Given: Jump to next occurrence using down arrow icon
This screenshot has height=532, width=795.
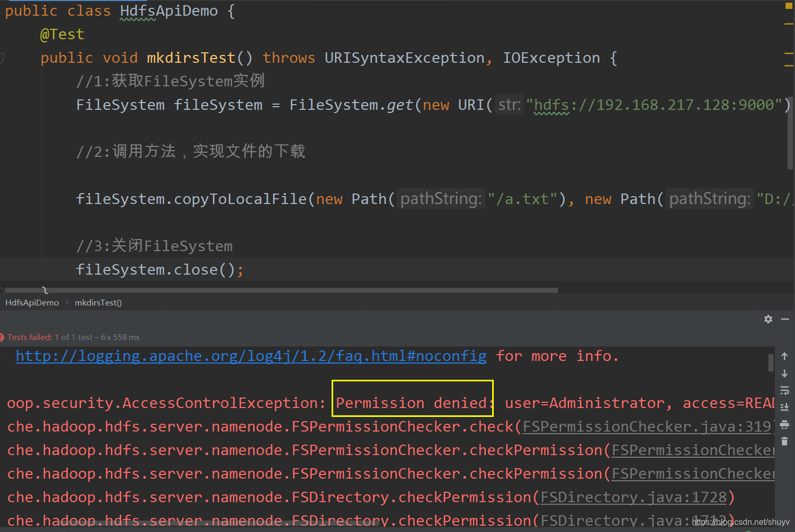Looking at the screenshot, I should pos(785,373).
